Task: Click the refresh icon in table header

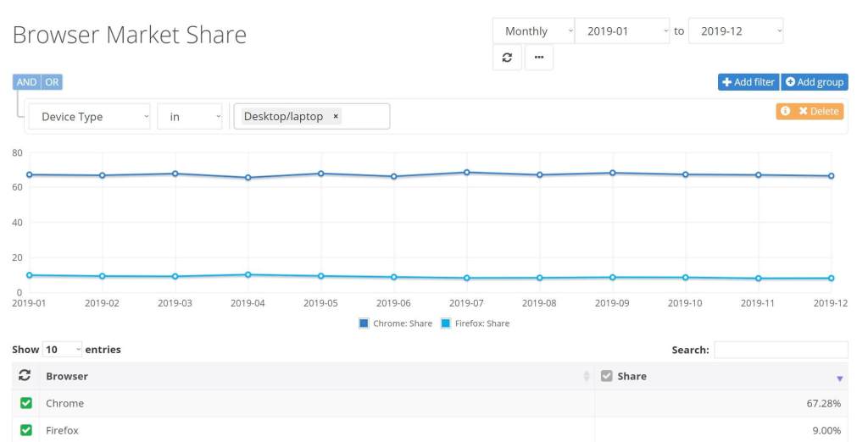Action: coord(25,376)
